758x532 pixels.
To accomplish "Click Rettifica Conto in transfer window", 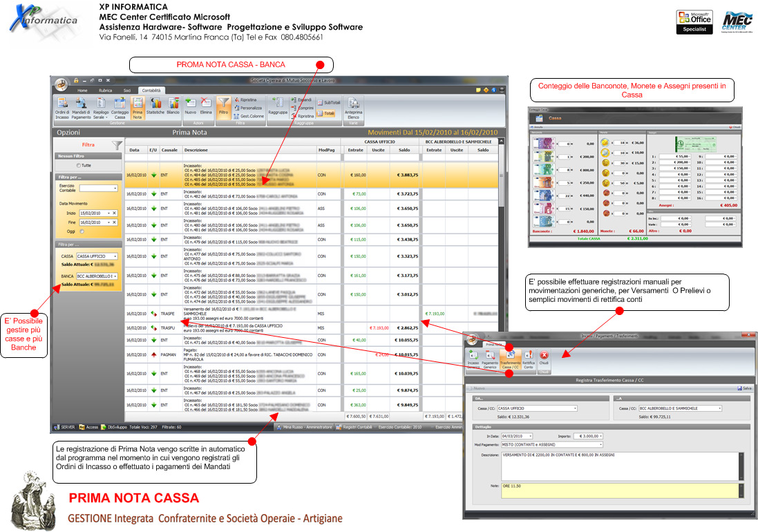I will [529, 358].
